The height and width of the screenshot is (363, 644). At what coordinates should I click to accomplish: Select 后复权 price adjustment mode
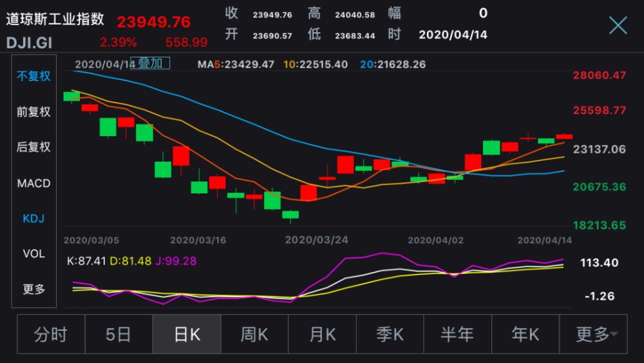pyautogui.click(x=33, y=147)
